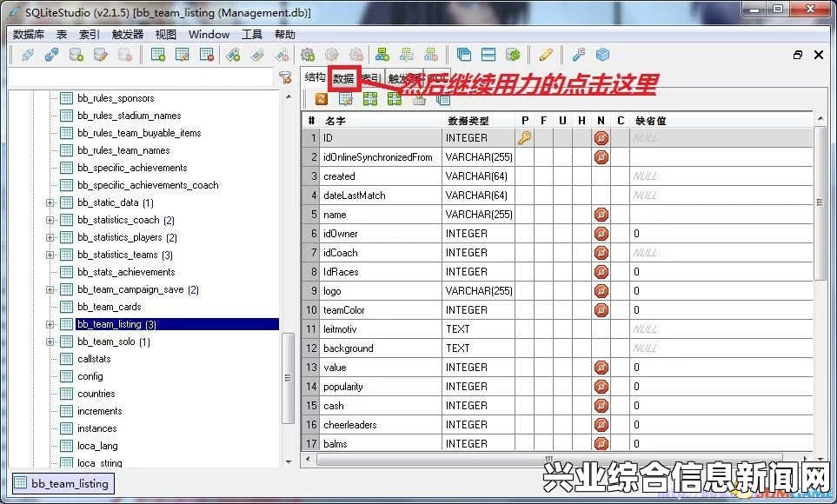Refresh the database schema via green arrows icon
This screenshot has height=504, width=837.
513,55
